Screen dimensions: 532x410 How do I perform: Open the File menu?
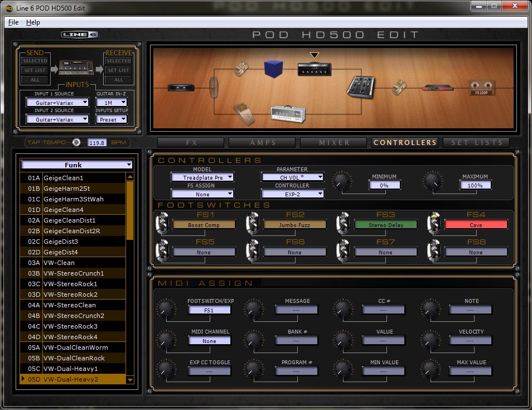point(13,22)
